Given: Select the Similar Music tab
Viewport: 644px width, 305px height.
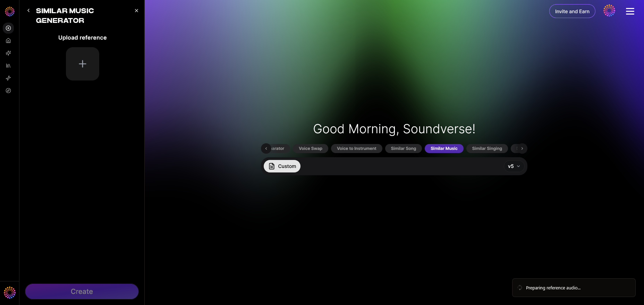Looking at the screenshot, I should [444, 149].
